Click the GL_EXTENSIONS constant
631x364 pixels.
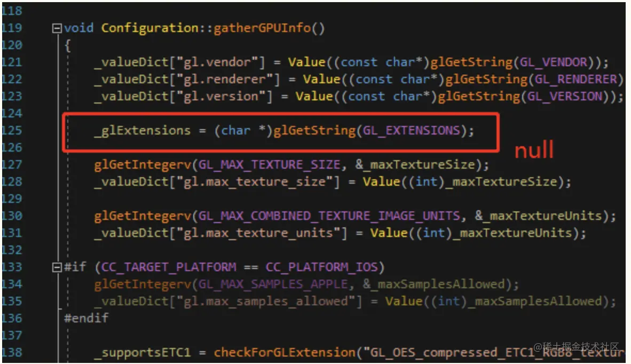point(411,130)
